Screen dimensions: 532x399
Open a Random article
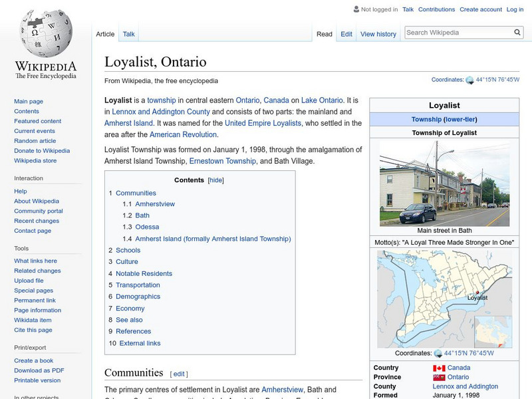[x=35, y=140]
